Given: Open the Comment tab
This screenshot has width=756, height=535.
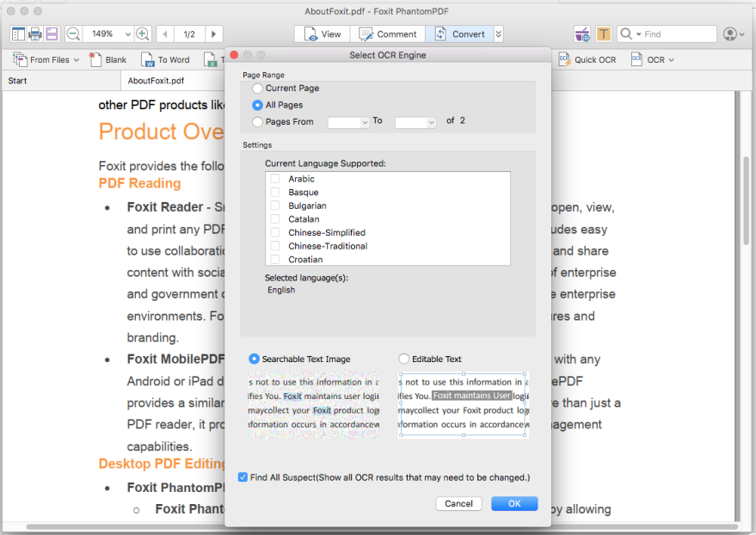Looking at the screenshot, I should pyautogui.click(x=388, y=34).
